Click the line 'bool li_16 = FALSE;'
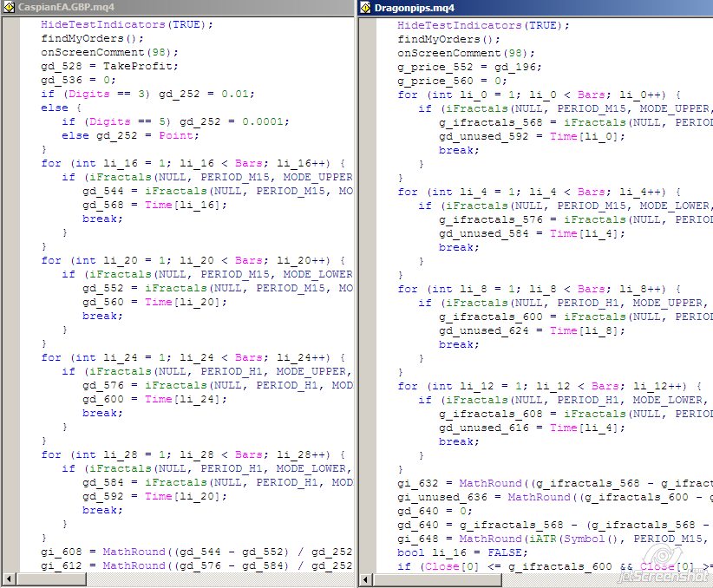The width and height of the screenshot is (713, 588). tap(463, 552)
